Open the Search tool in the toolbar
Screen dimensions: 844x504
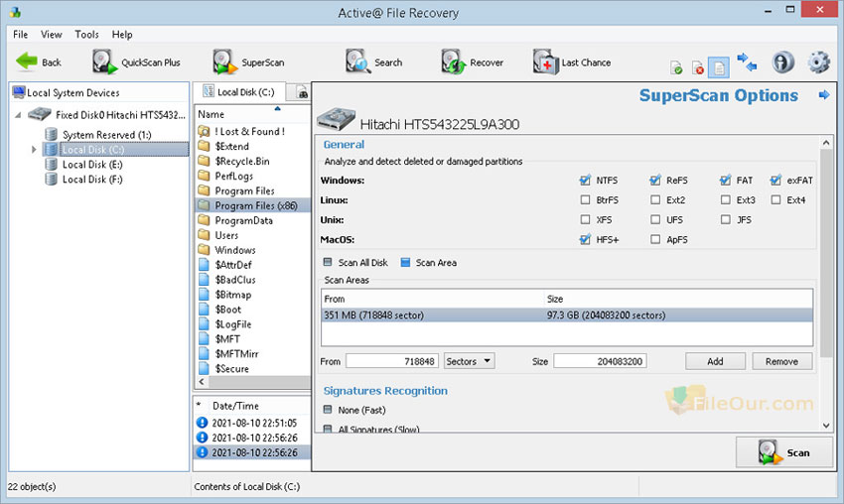(373, 63)
